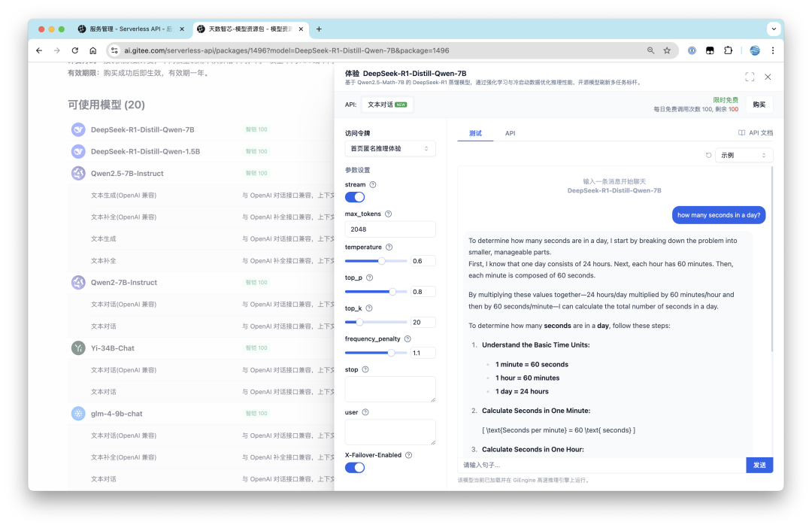Click the glm-4-9b-chat model name
The height and width of the screenshot is (528, 812).
(117, 414)
